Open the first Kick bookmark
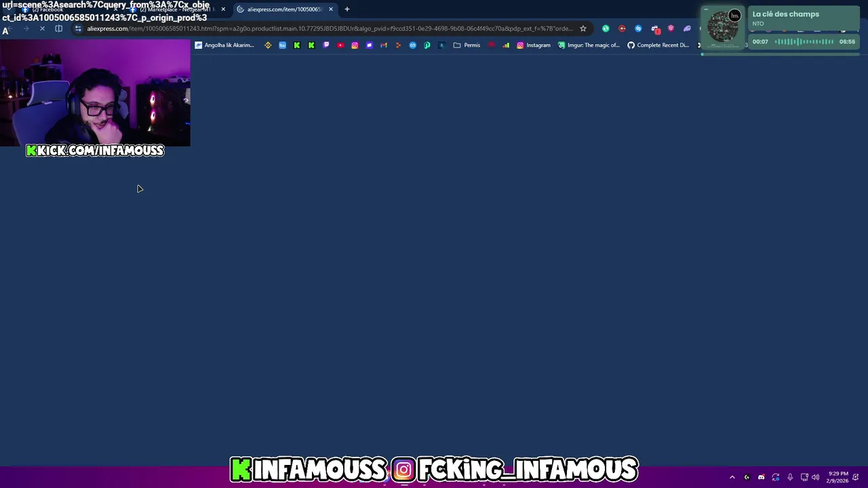Viewport: 868px width, 488px height. tap(297, 45)
